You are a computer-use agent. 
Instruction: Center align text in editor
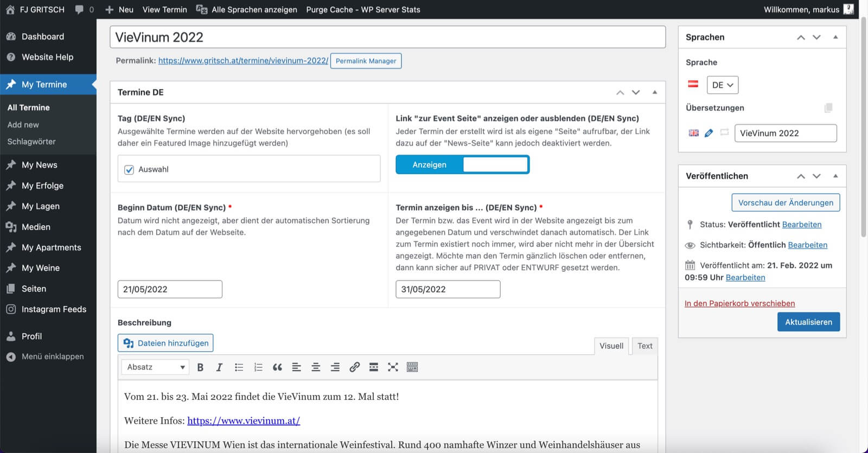click(316, 367)
